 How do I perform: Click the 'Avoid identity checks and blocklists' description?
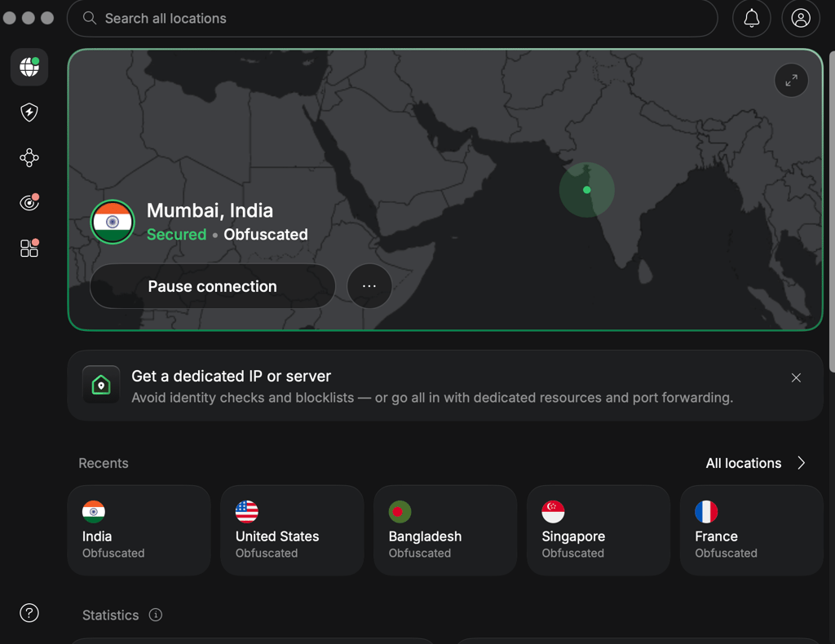[x=432, y=398]
